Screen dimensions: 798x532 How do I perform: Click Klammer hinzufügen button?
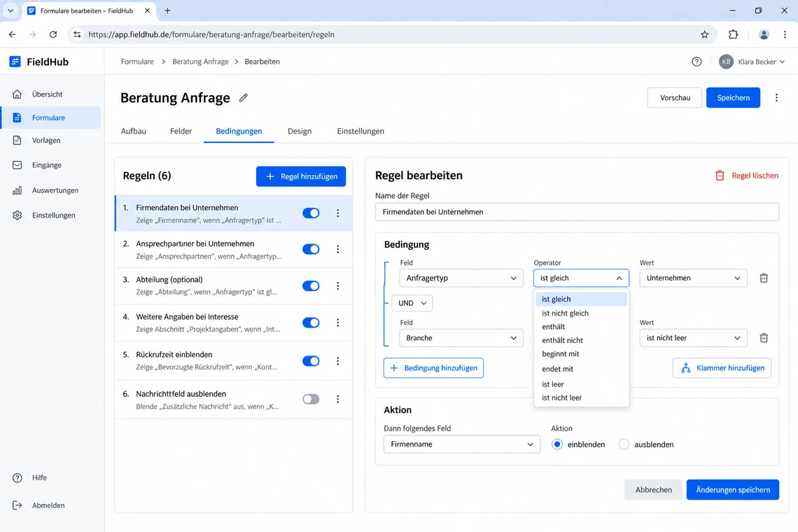point(722,368)
